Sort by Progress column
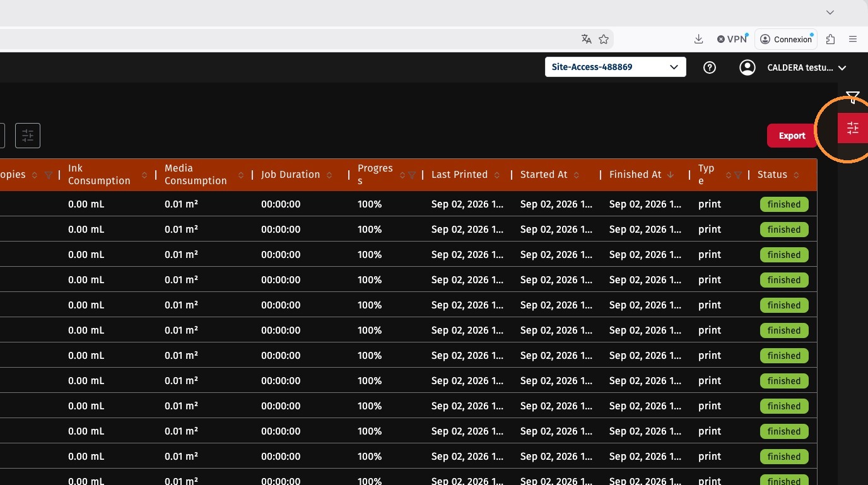Viewport: 868px width, 485px height. [402, 175]
